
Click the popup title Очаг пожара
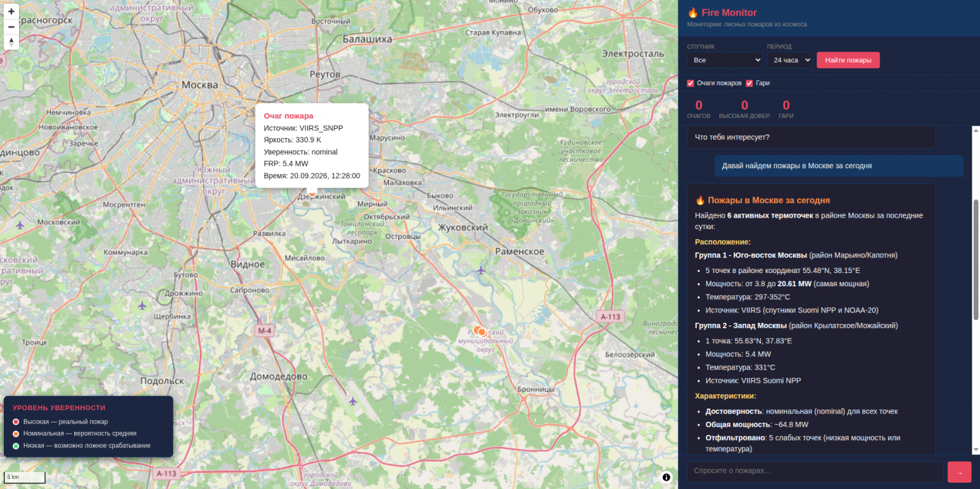coord(288,116)
